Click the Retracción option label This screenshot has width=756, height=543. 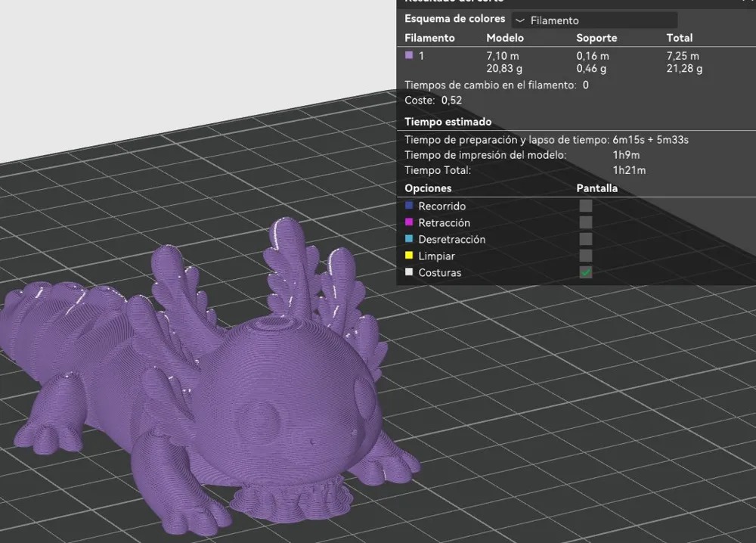point(444,223)
